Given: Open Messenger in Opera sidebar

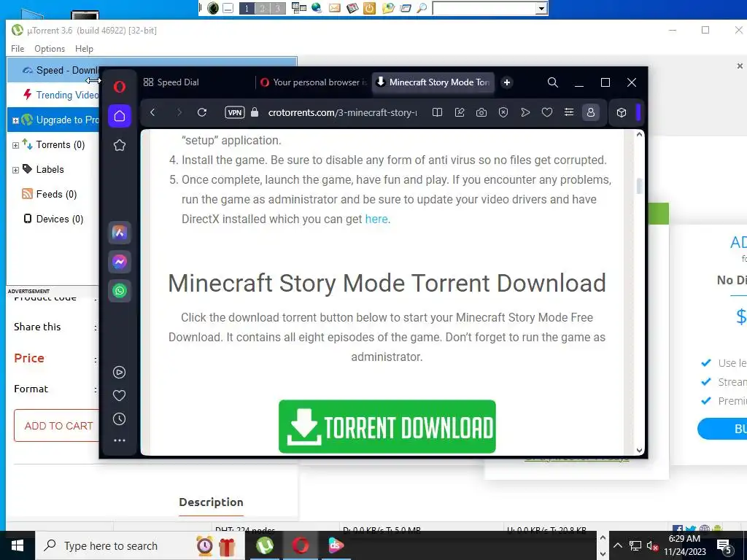Looking at the screenshot, I should (x=120, y=262).
